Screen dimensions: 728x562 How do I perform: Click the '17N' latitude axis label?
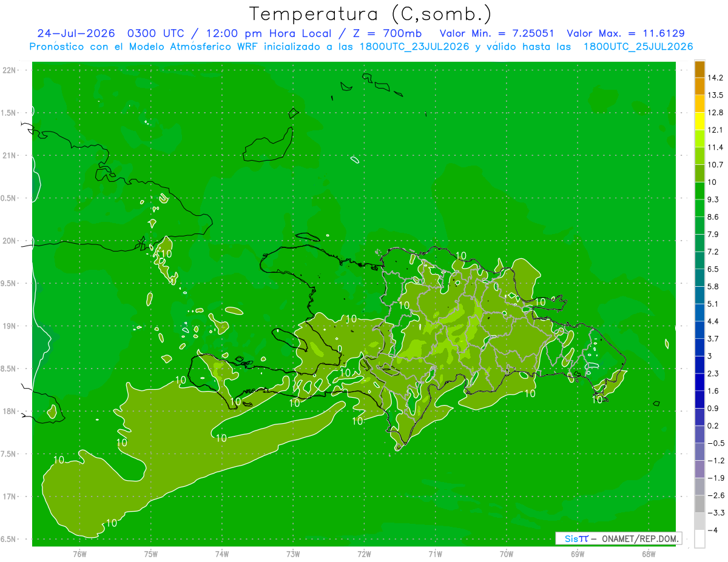point(10,497)
